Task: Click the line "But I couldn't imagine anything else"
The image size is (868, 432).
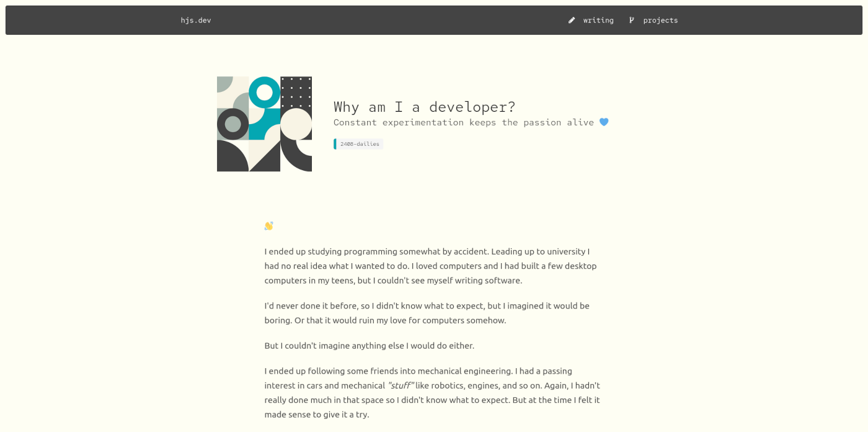Action: click(369, 346)
